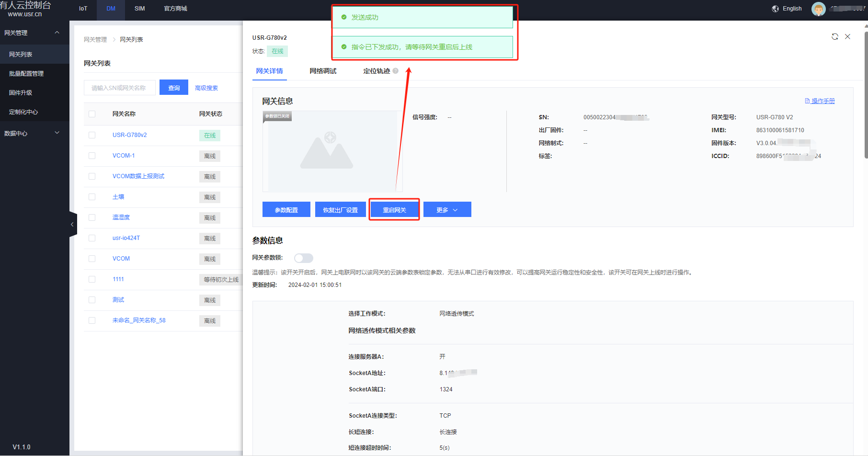Open the SIM top navigation item

coord(139,9)
